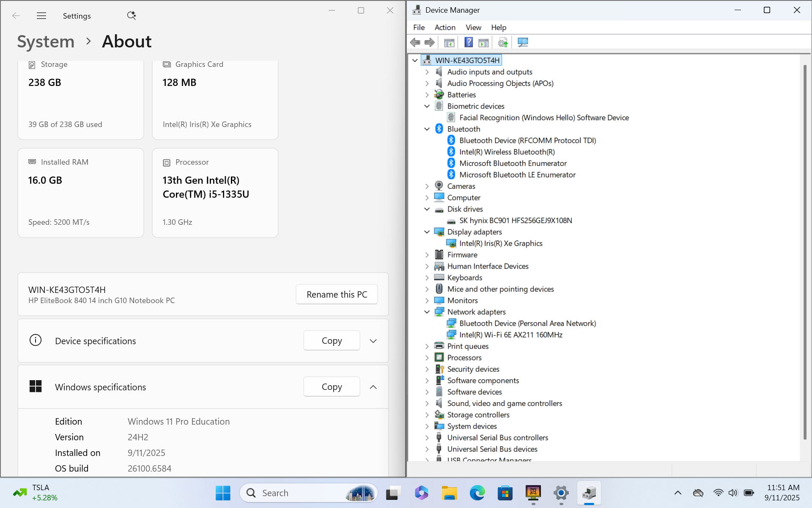Collapse WIN-KE43GTO5T4H root node
Image resolution: width=812 pixels, height=508 pixels.
click(x=415, y=60)
